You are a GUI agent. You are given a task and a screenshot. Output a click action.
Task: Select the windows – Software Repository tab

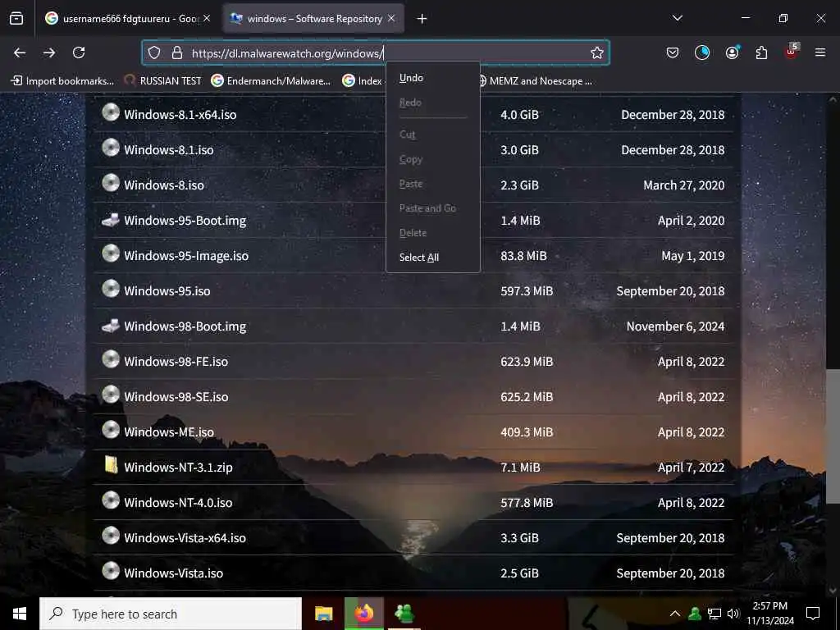pos(313,18)
